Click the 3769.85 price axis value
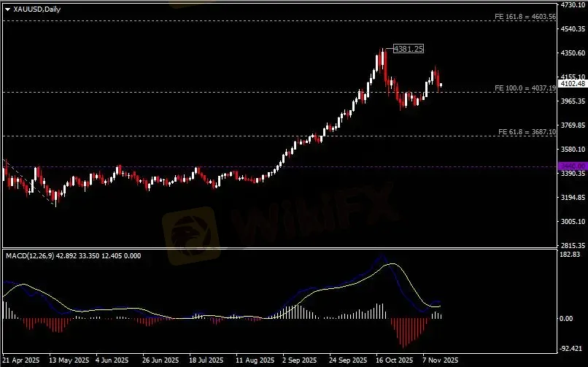Screen dimensions: 588x367 click(x=573, y=125)
